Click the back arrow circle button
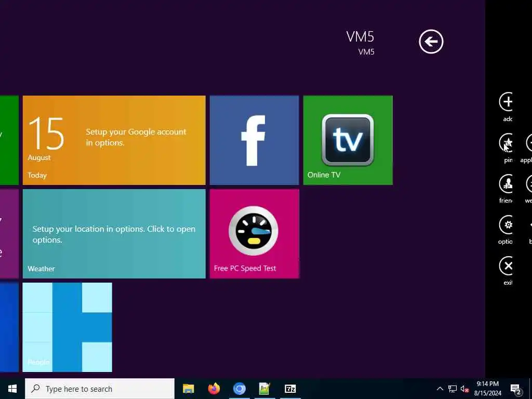 (431, 42)
